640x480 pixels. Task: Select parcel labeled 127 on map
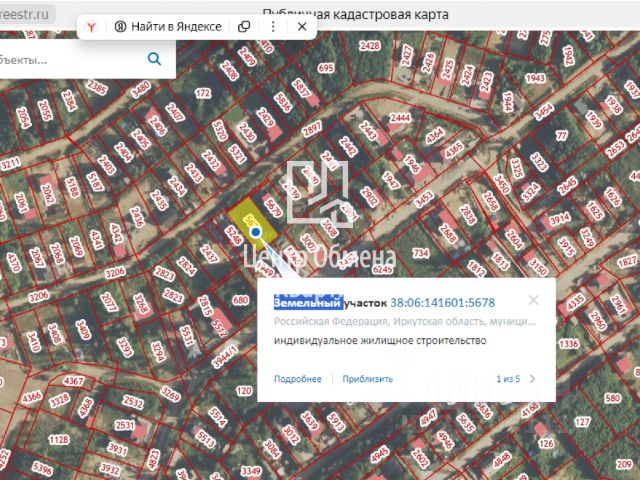[x=582, y=422]
